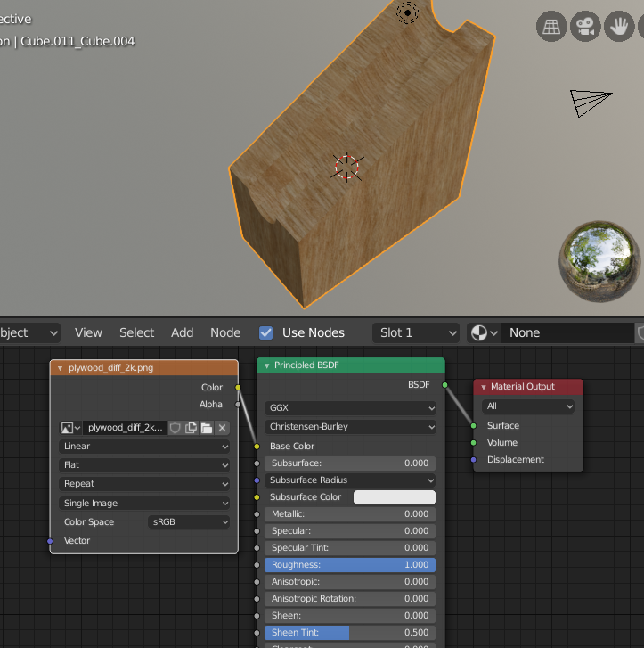Open the image browse dropdown icon
Image resolution: width=644 pixels, height=648 pixels.
(70, 428)
